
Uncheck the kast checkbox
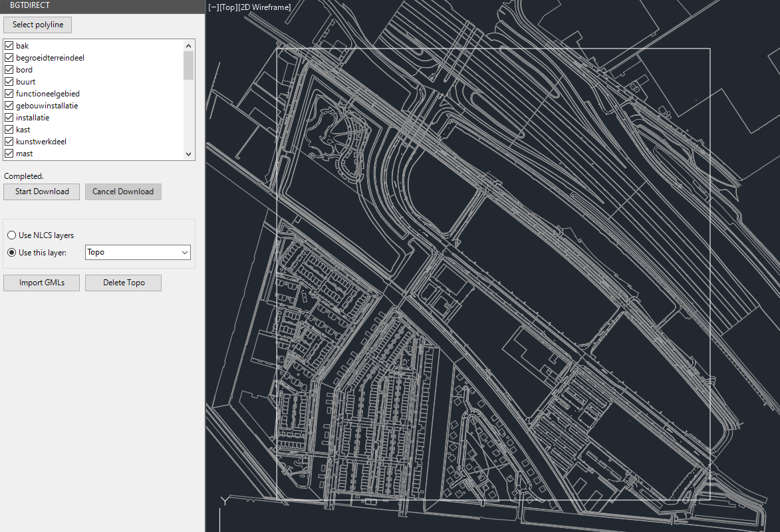pyautogui.click(x=9, y=130)
